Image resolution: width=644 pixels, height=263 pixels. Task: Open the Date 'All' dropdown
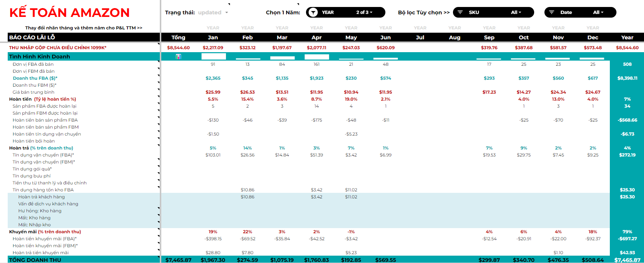(598, 12)
